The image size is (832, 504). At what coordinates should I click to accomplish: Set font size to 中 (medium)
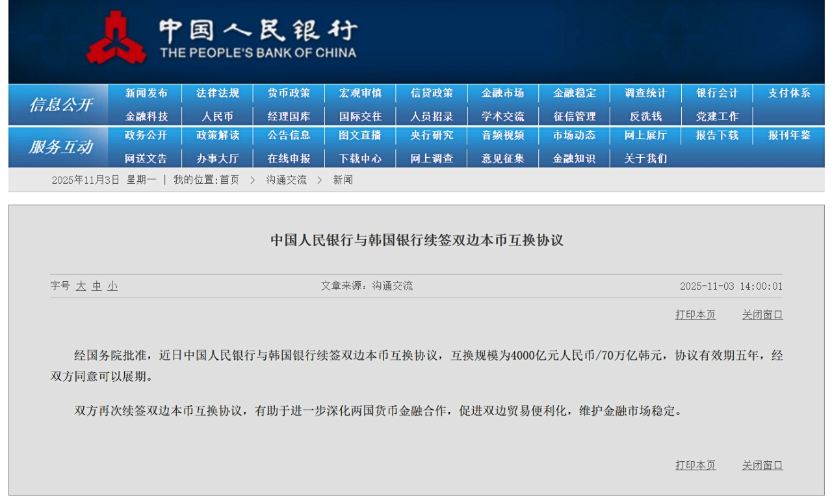click(x=96, y=286)
